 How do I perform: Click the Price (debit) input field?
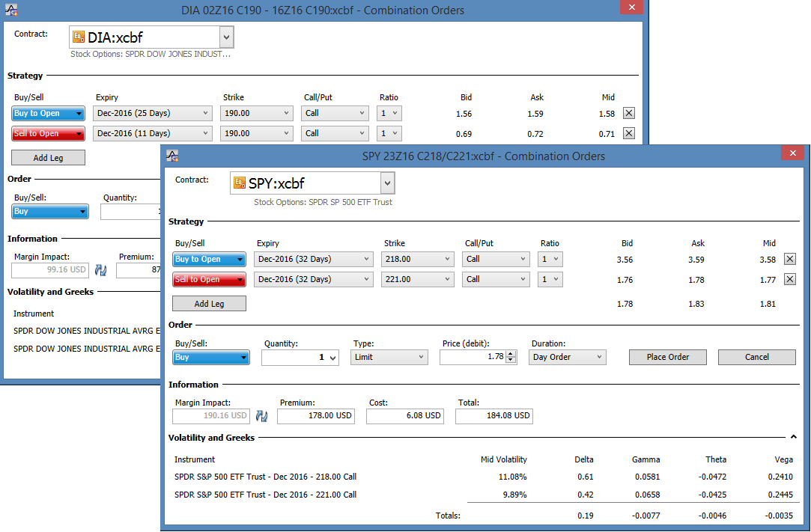[x=473, y=357]
